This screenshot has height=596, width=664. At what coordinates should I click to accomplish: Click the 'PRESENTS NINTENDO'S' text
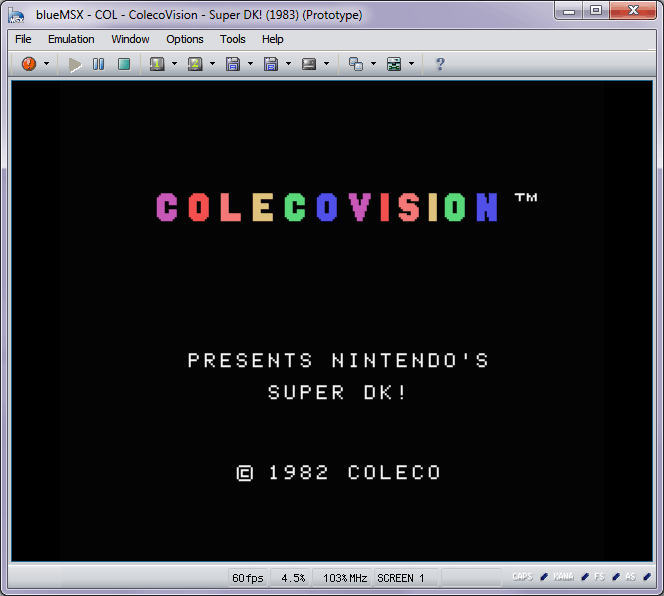(338, 360)
